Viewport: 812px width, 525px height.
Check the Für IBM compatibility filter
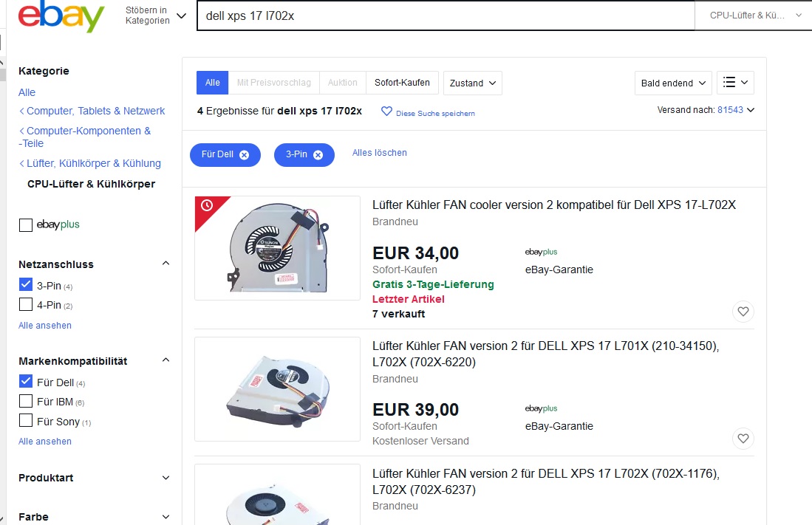25,401
